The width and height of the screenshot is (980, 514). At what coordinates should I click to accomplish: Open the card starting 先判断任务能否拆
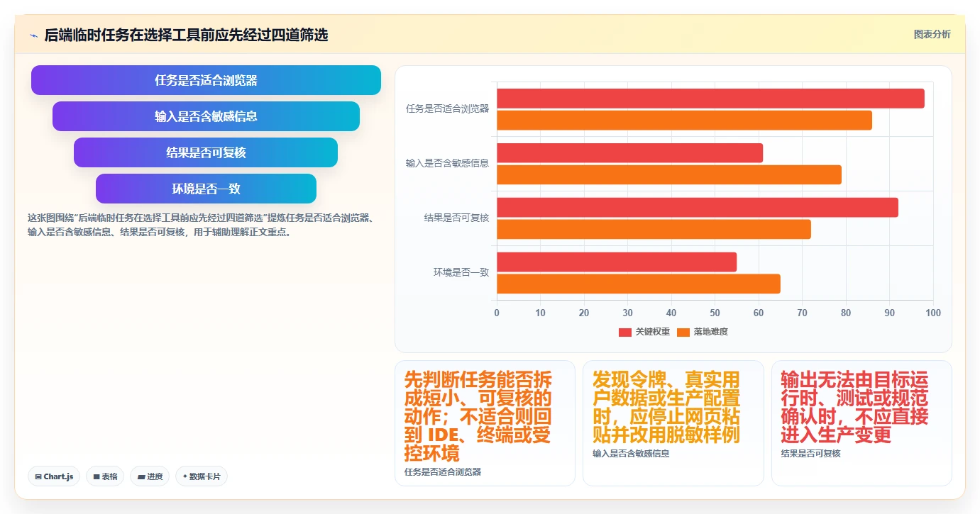click(x=485, y=423)
